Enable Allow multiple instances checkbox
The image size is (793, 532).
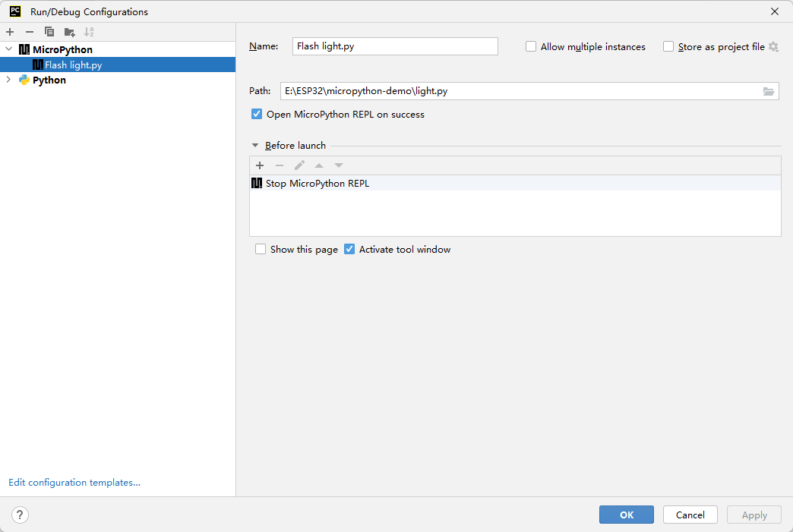531,47
